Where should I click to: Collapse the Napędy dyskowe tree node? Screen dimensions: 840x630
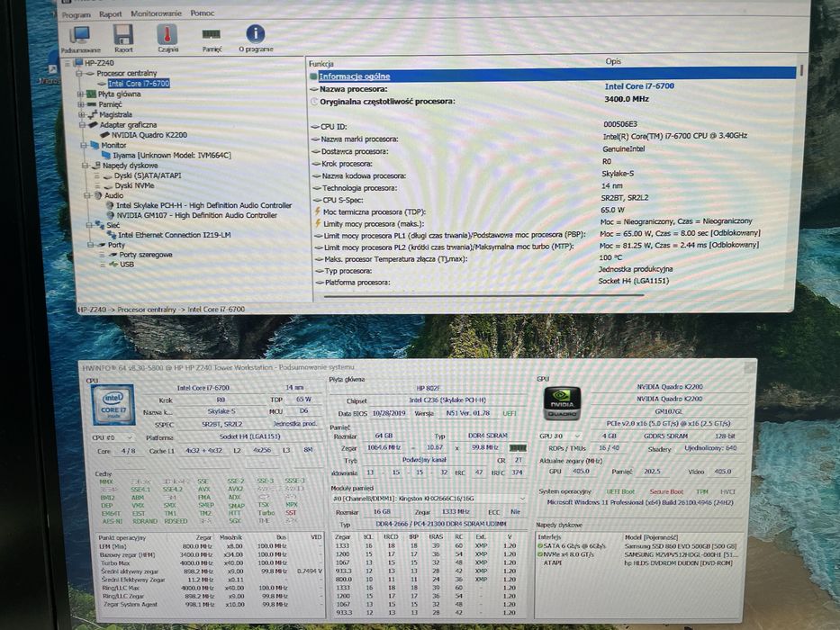click(x=85, y=166)
